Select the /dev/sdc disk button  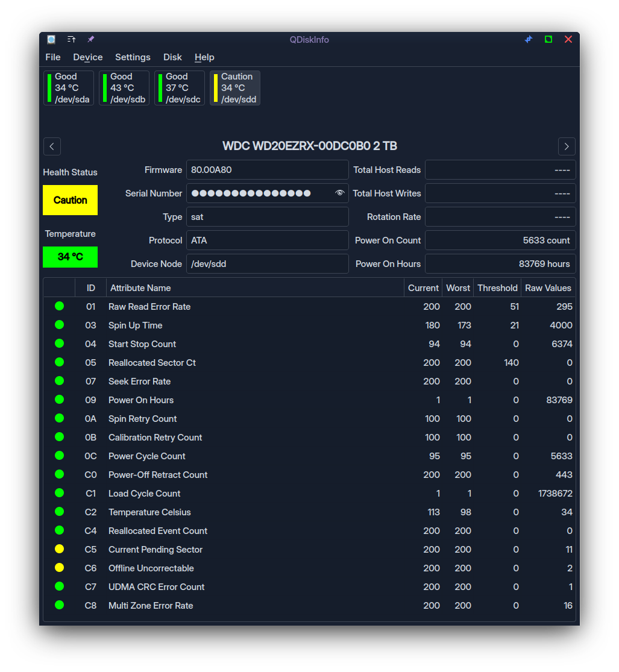click(x=180, y=88)
